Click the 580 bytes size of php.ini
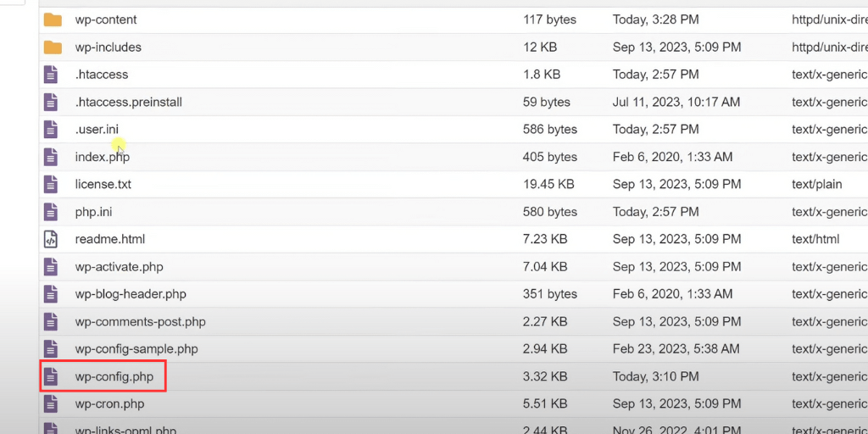868x434 pixels. [x=549, y=211]
